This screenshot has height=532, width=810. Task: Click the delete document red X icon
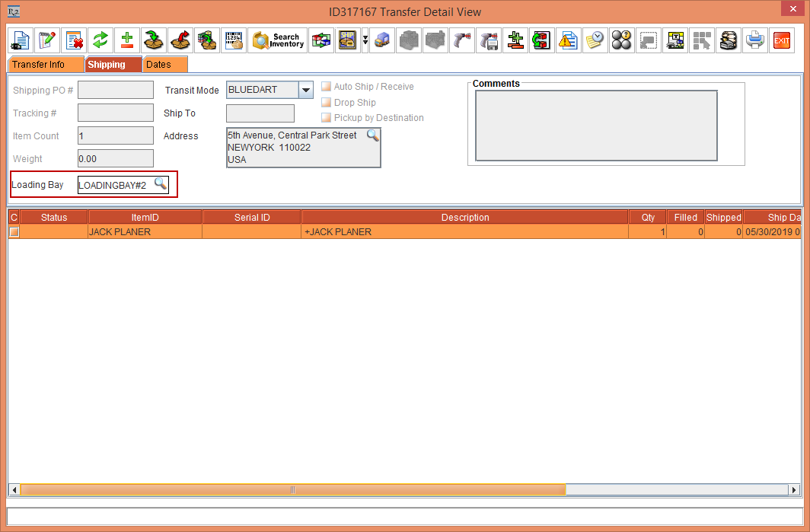[74, 40]
